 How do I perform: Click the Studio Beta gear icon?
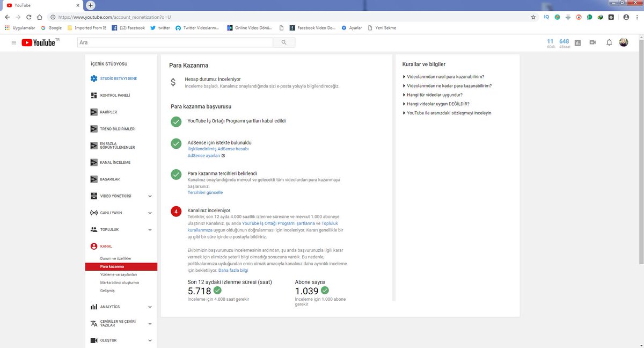pyautogui.click(x=94, y=78)
